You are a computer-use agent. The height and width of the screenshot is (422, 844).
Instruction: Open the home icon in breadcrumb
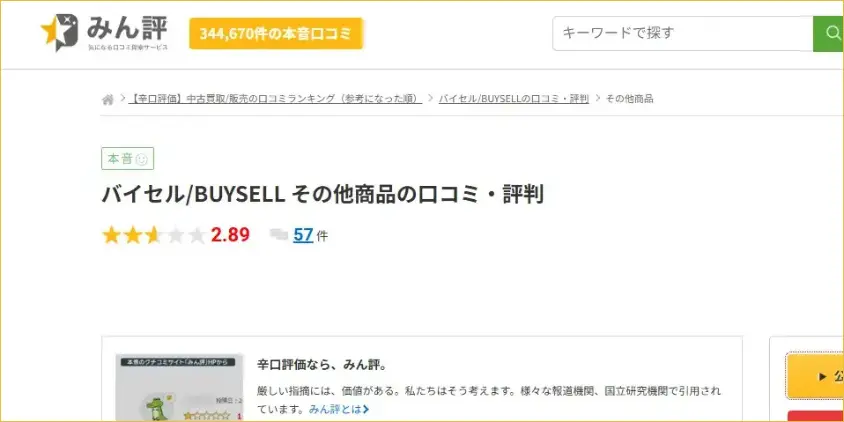108,99
